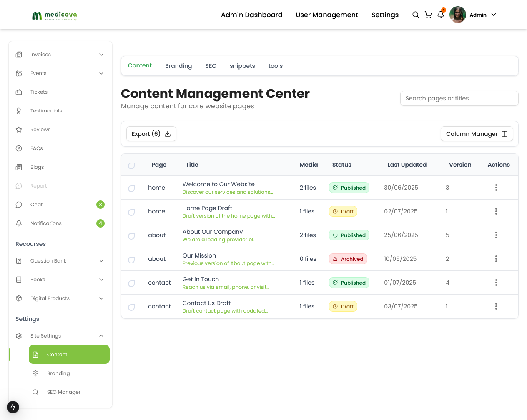Viewport: 527px width, 420px height.
Task: Expand the Books menu chevron
Action: (x=101, y=280)
